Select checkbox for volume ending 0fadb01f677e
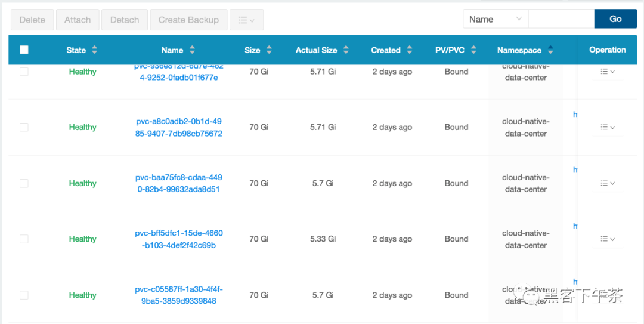Screen dimensions: 644x324 (24, 72)
